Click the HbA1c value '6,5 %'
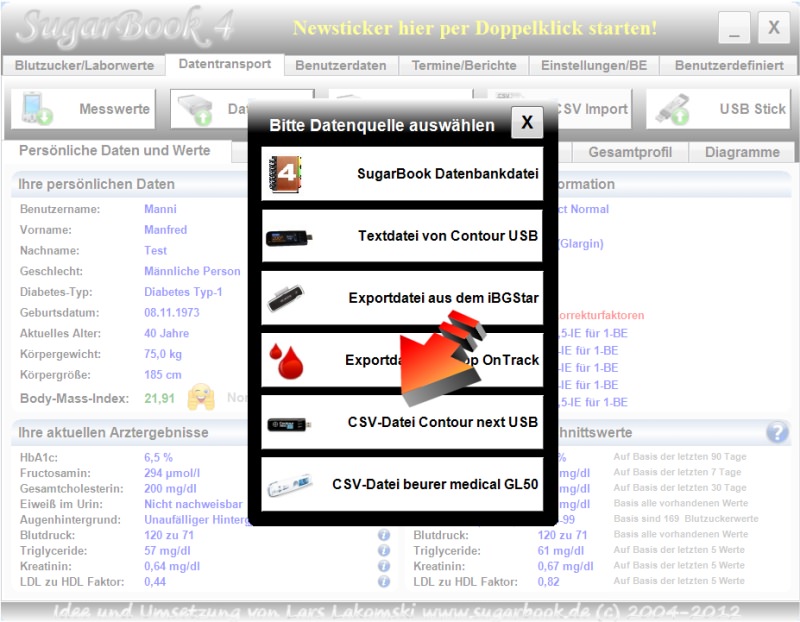The image size is (800, 622). (x=158, y=457)
